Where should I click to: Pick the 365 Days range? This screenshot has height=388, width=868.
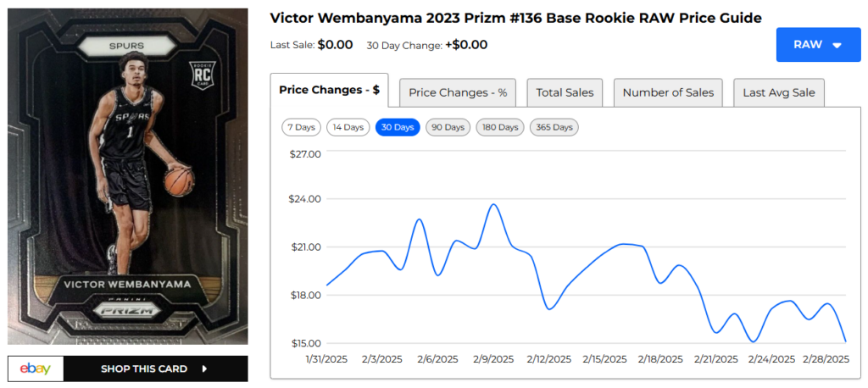pos(554,127)
